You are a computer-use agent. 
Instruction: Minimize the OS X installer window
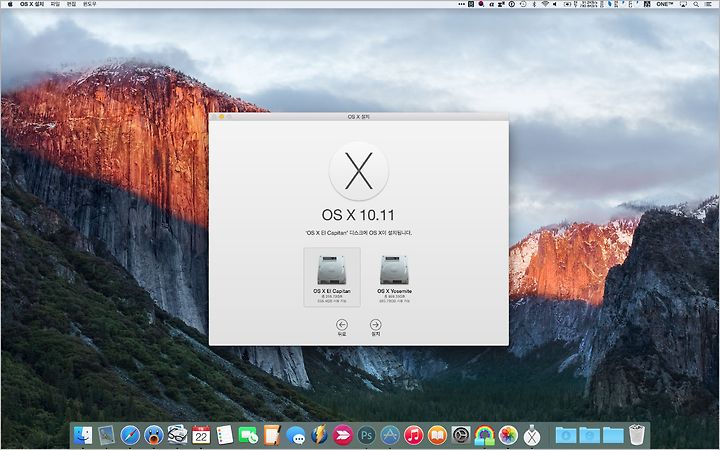click(222, 117)
